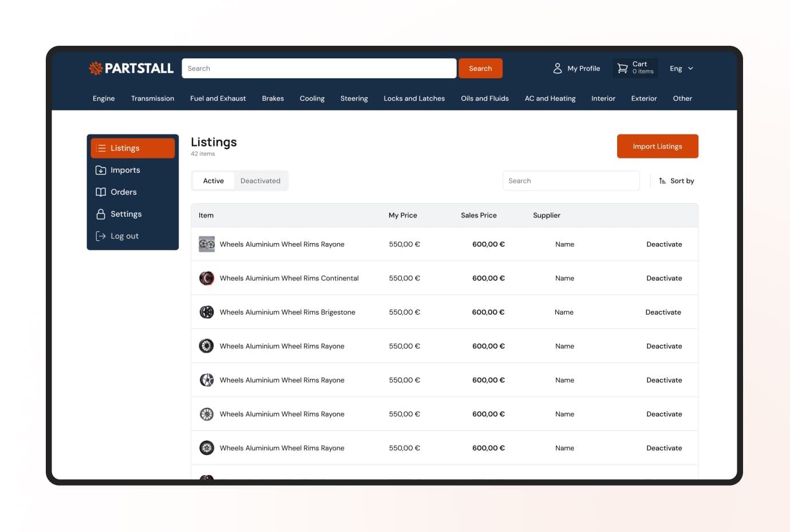
Task: Click the Log out arrow icon
Action: click(x=101, y=236)
